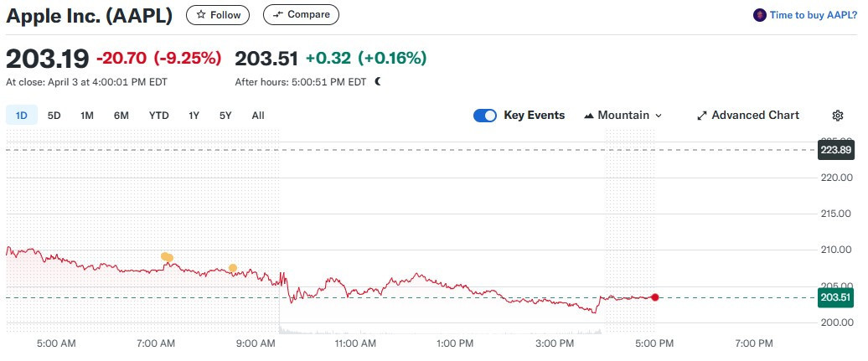The width and height of the screenshot is (868, 361).
Task: Click the -20.70 (-9.25%) change value
Action: click(159, 58)
